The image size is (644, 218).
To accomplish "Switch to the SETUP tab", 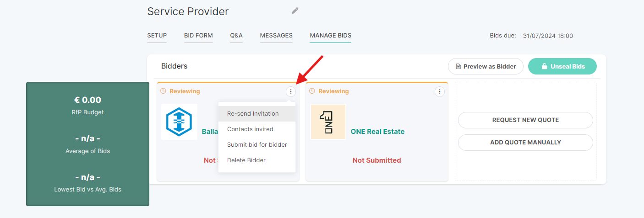I will 157,36.
